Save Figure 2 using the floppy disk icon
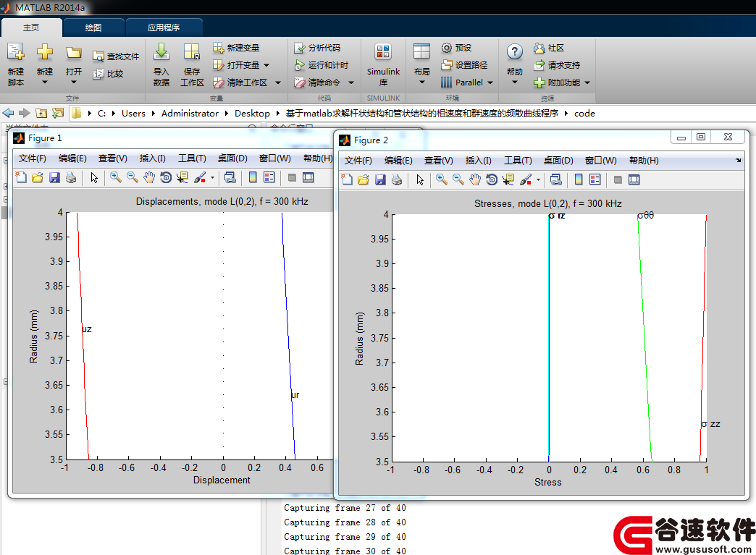756x555 pixels. (380, 179)
